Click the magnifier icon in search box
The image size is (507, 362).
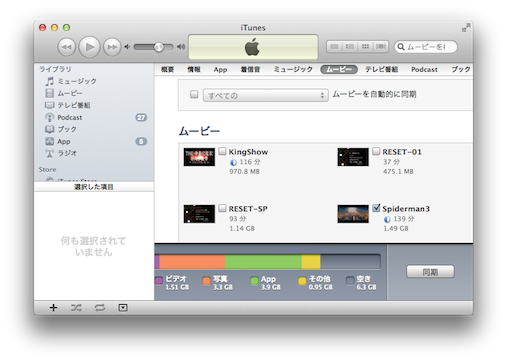pos(401,47)
